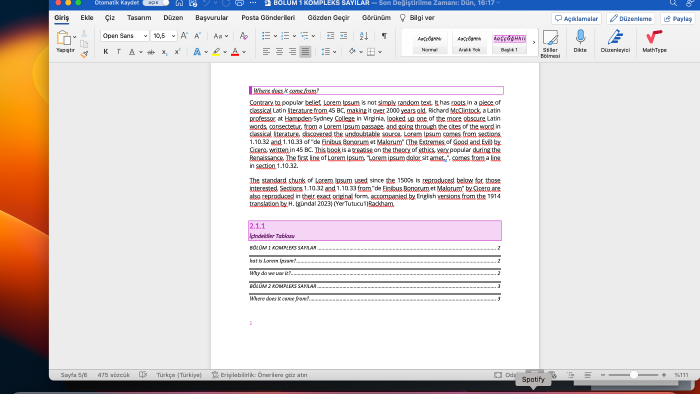Toggle italic (T) formatting

pyautogui.click(x=118, y=52)
